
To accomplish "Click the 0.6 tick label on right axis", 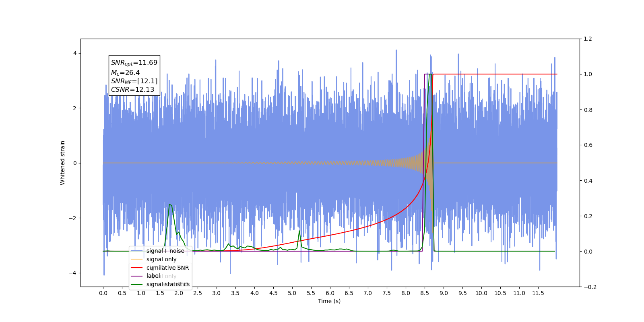I will pyautogui.click(x=588, y=145).
